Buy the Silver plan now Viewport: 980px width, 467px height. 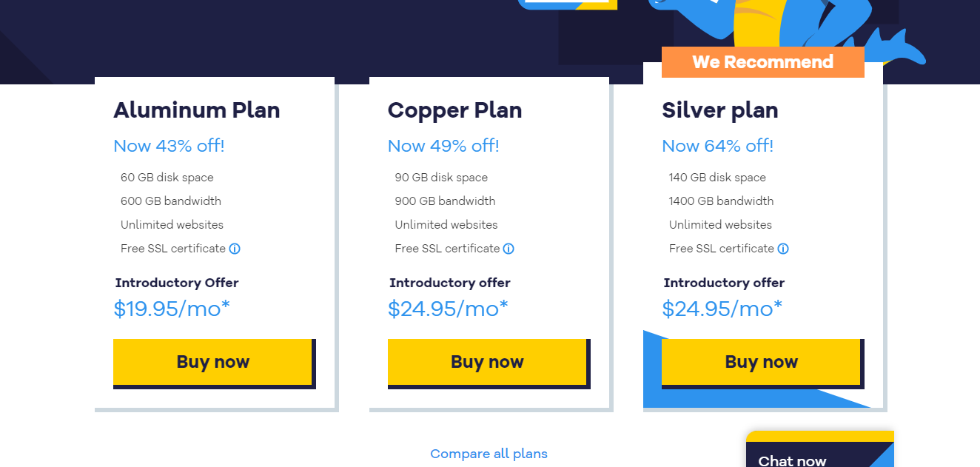pyautogui.click(x=762, y=362)
